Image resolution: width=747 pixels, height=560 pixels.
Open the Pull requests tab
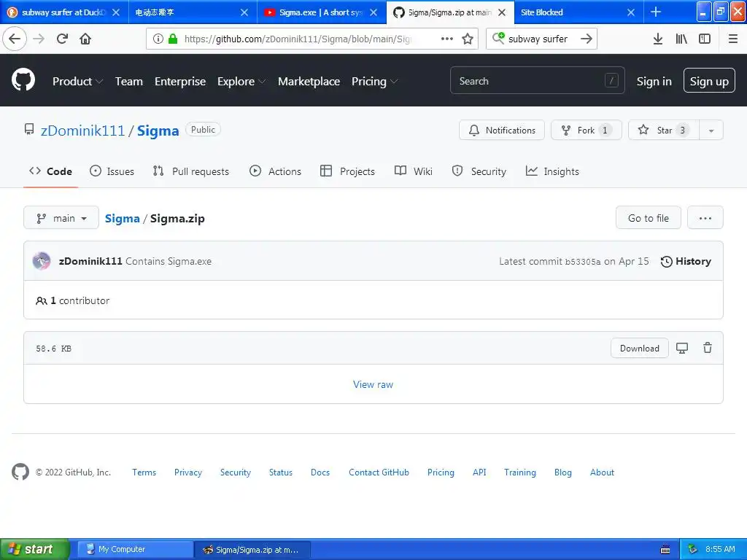click(x=190, y=171)
